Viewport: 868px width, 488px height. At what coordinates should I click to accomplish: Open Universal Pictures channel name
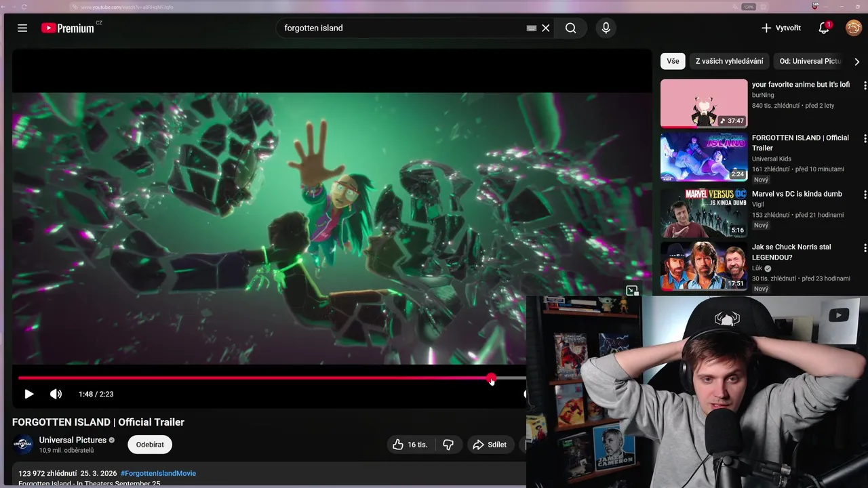pos(73,440)
